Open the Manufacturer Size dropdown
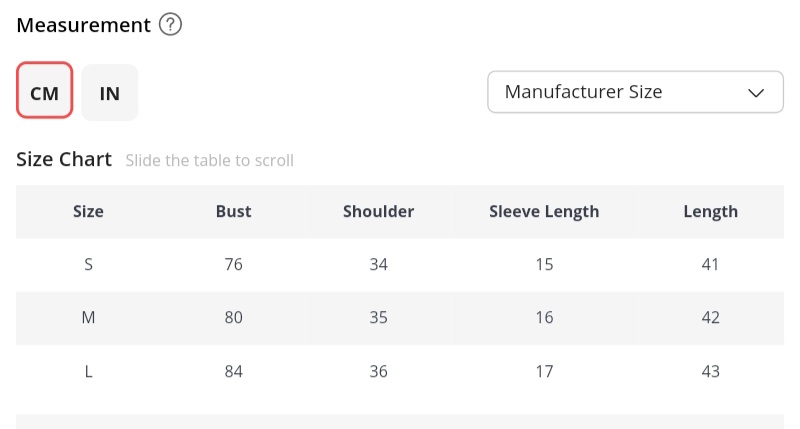800x429 pixels. pyautogui.click(x=634, y=92)
